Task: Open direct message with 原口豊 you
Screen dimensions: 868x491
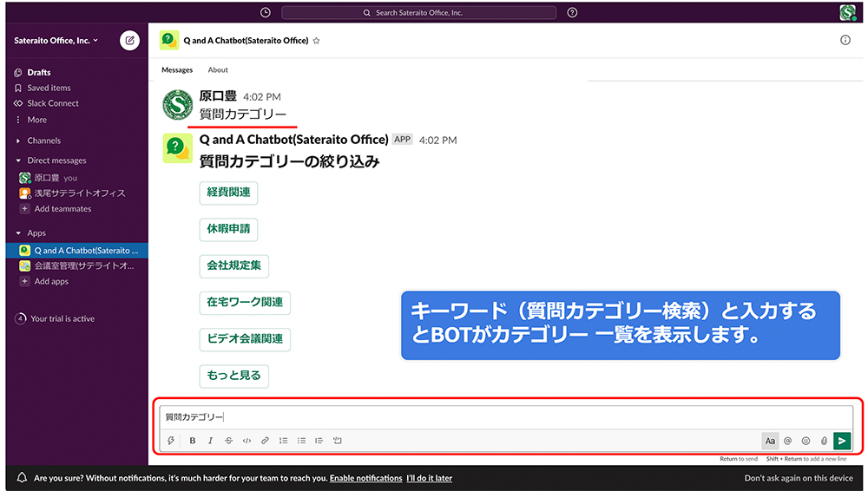Action: tap(56, 178)
